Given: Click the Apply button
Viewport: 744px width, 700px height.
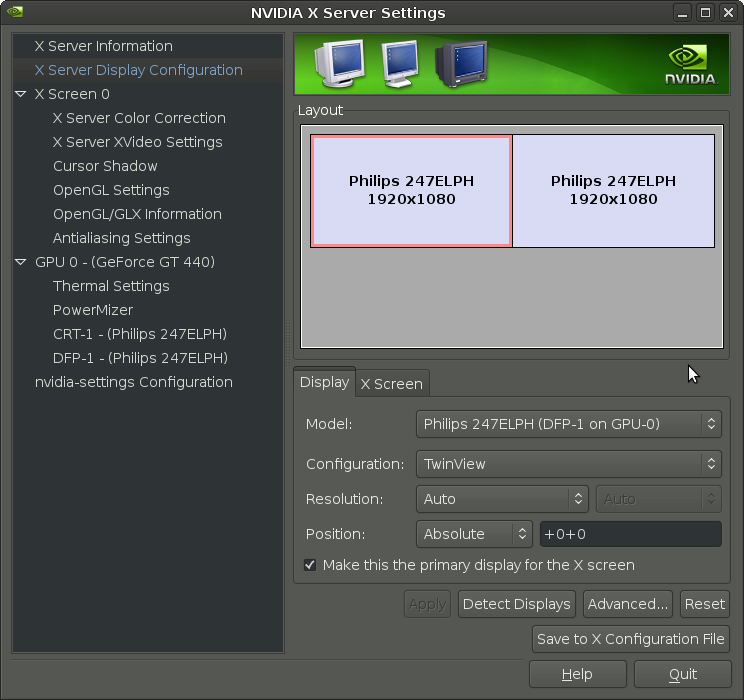Looking at the screenshot, I should tap(427, 604).
